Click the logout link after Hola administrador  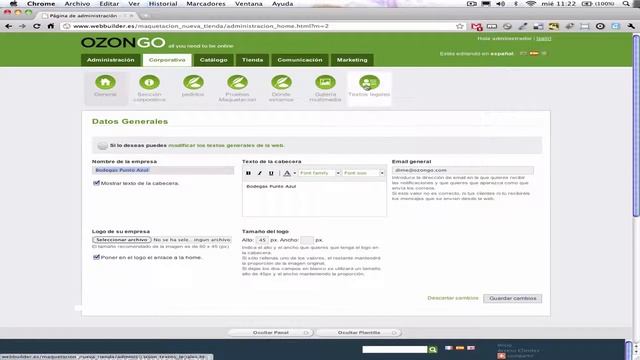(544, 38)
